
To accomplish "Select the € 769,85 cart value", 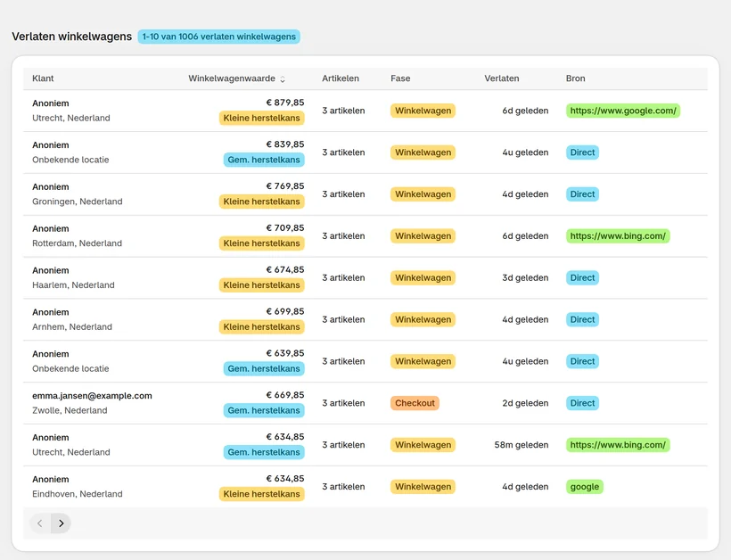I will [285, 186].
